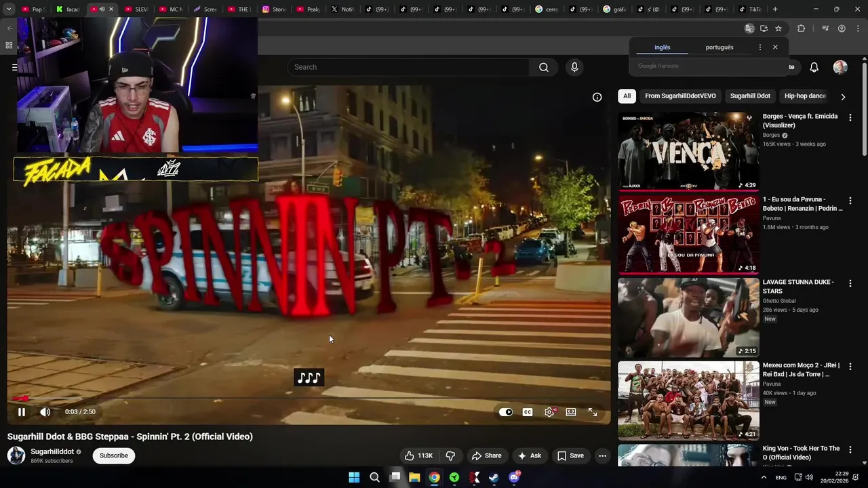Viewport: 868px width, 488px height.
Task: Like the video (113K)
Action: [418, 455]
